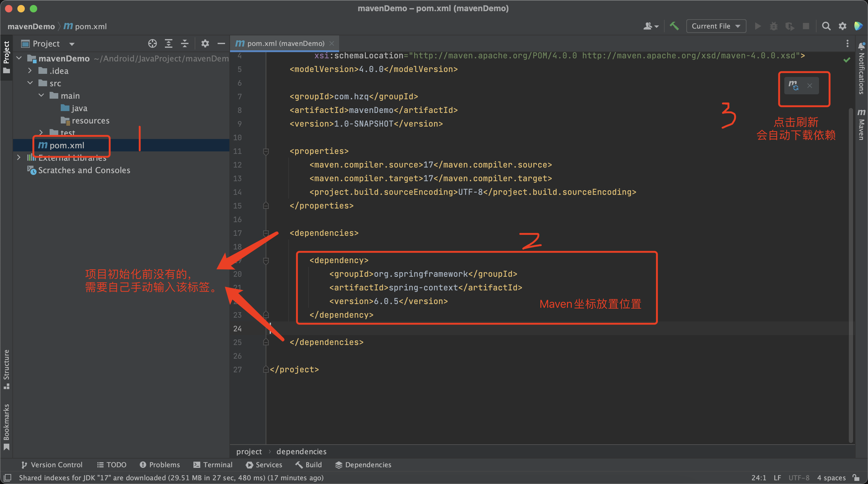This screenshot has width=868, height=484.
Task: Open the Bookmarks tool window
Action: point(7,427)
